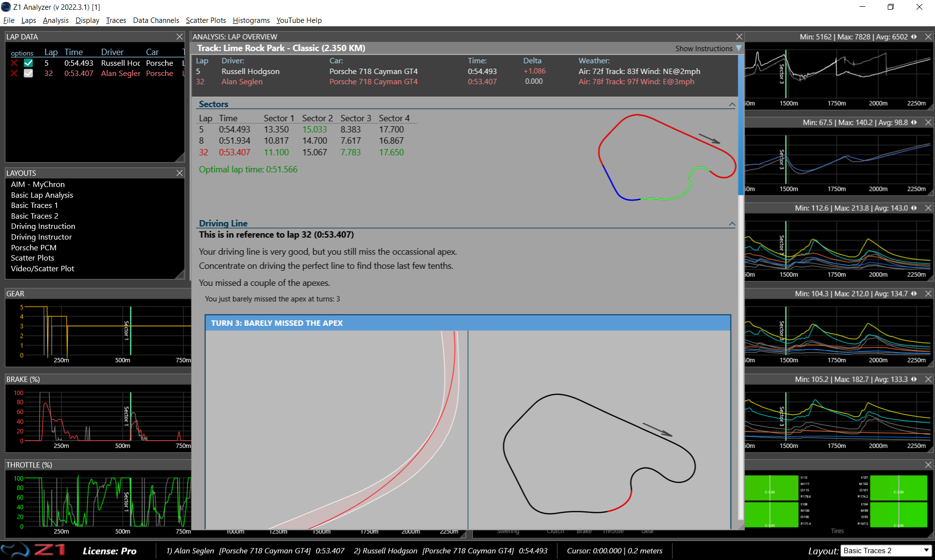Open the Traces menu

point(116,20)
